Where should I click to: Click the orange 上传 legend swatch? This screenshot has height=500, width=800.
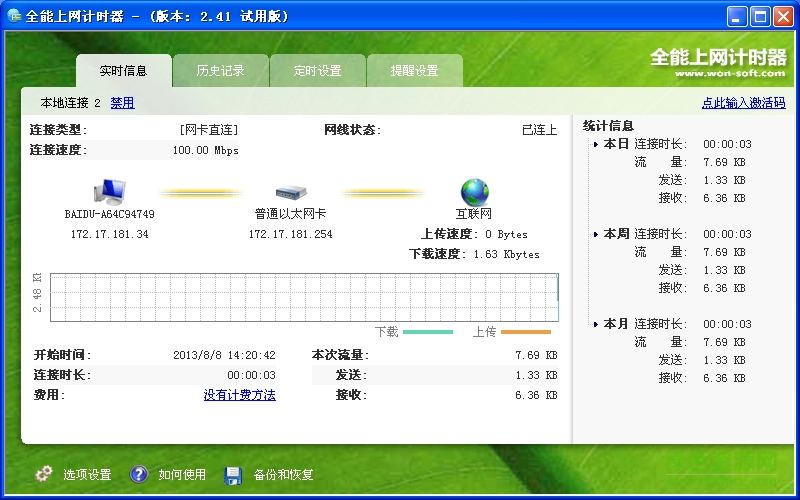526,332
